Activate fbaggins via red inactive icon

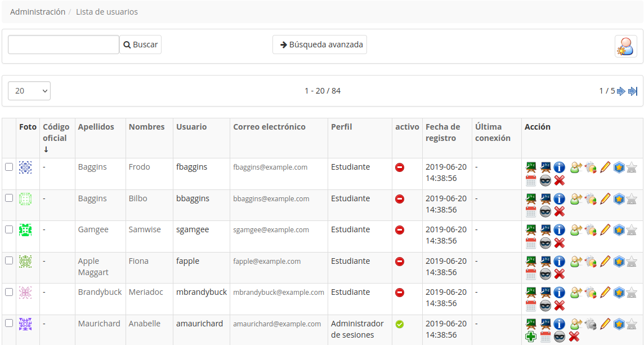pos(400,167)
